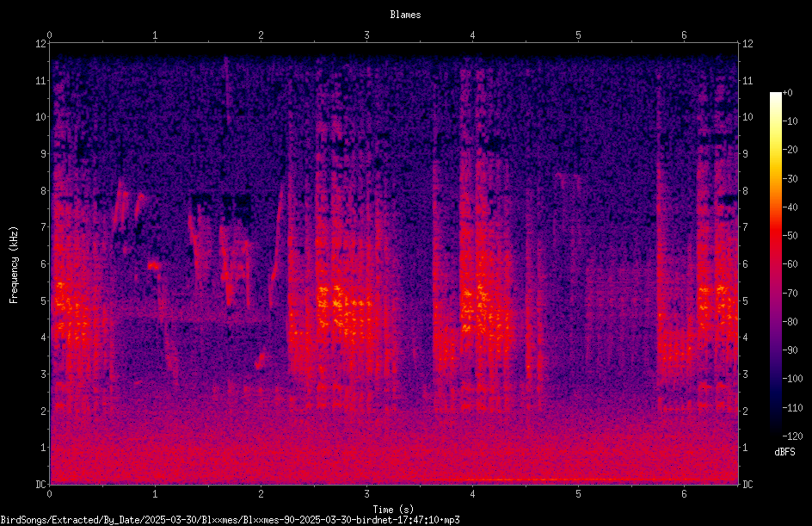Click the '-110' color scale label
The image size is (812, 526).
pyautogui.click(x=792, y=407)
